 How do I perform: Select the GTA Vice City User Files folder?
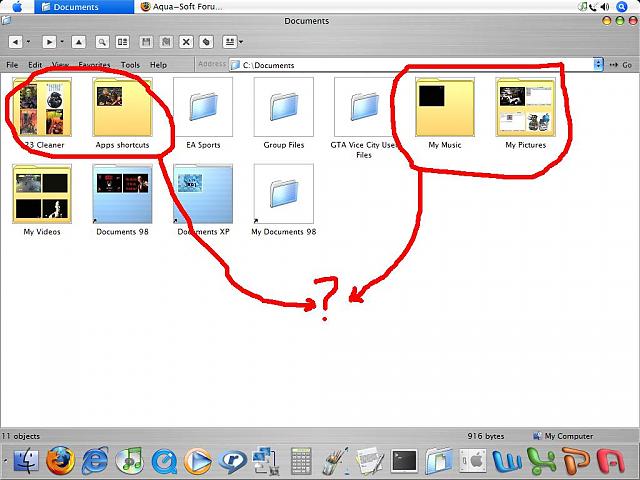[364, 118]
